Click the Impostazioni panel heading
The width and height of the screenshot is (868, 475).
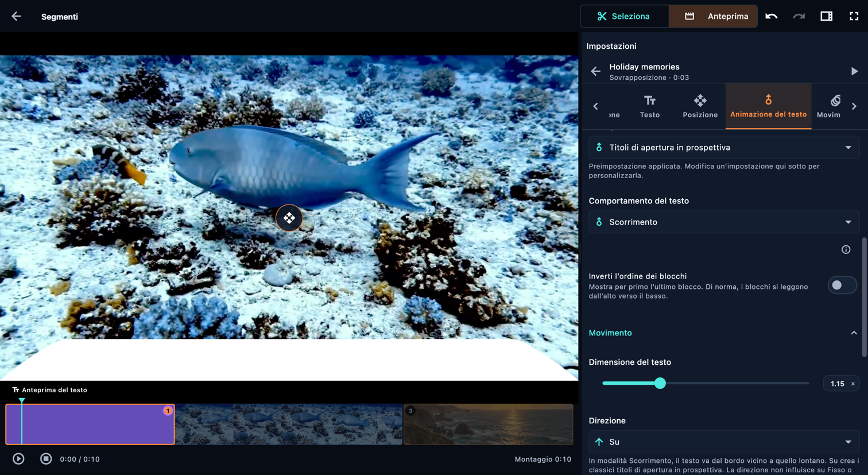(611, 47)
